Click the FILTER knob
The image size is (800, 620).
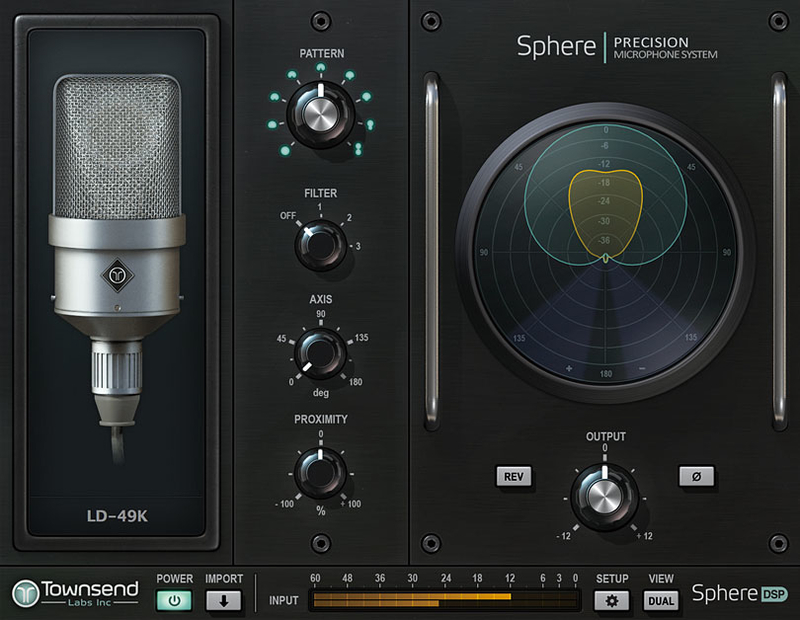(320, 245)
